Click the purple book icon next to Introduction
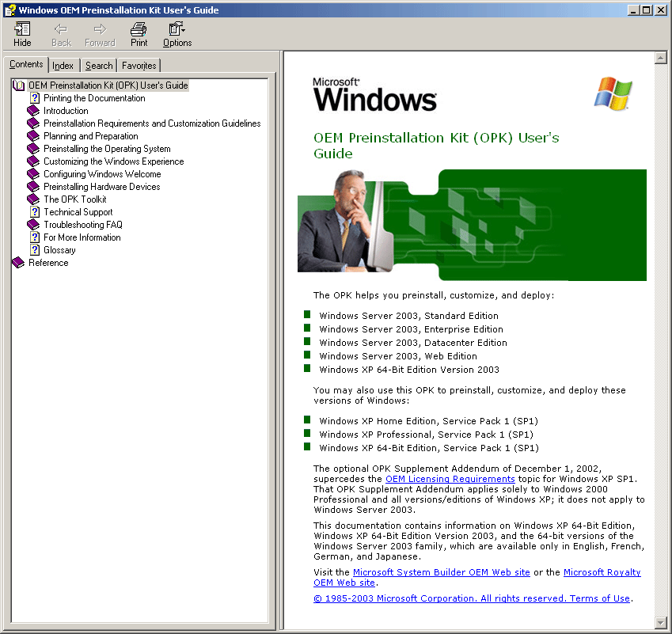Viewport: 672px width, 634px height. [x=33, y=111]
